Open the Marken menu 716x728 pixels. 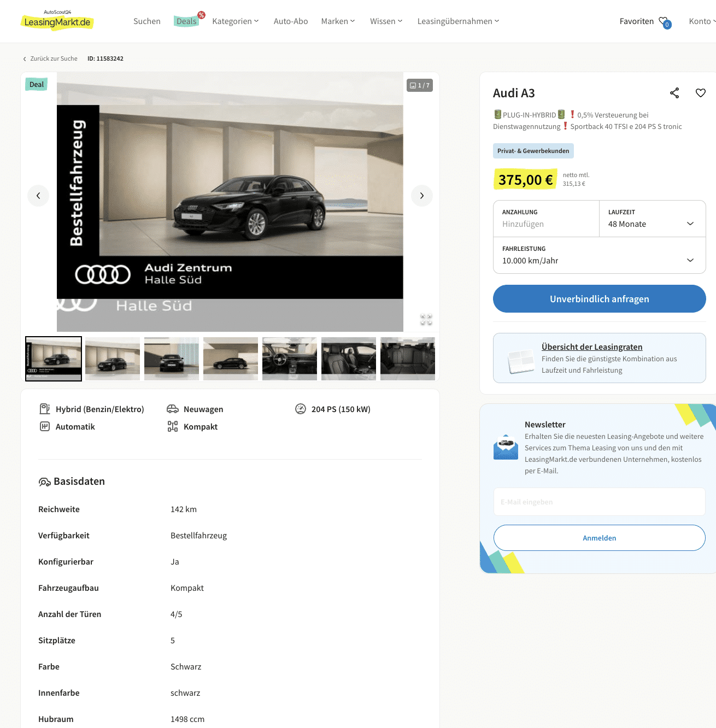point(338,21)
